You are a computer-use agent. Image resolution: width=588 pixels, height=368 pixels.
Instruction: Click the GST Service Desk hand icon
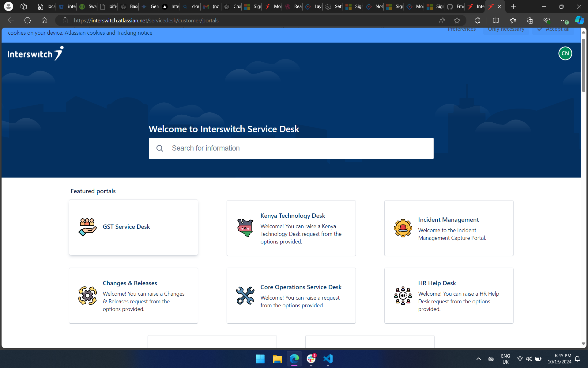[87, 227]
